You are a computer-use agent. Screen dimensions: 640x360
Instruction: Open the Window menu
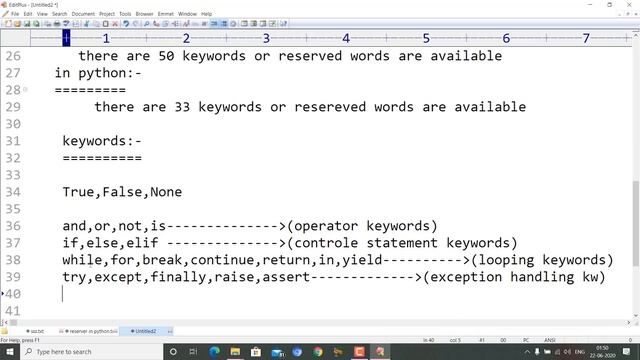(x=187, y=14)
